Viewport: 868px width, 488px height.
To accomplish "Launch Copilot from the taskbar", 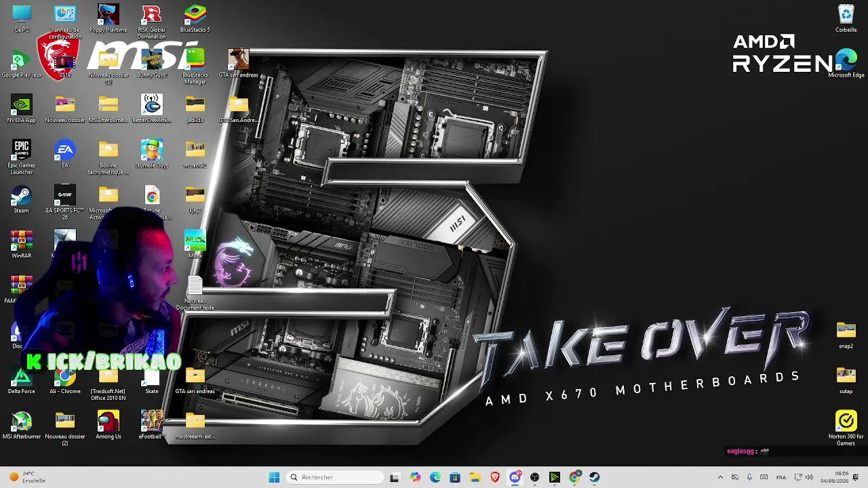I will click(415, 477).
